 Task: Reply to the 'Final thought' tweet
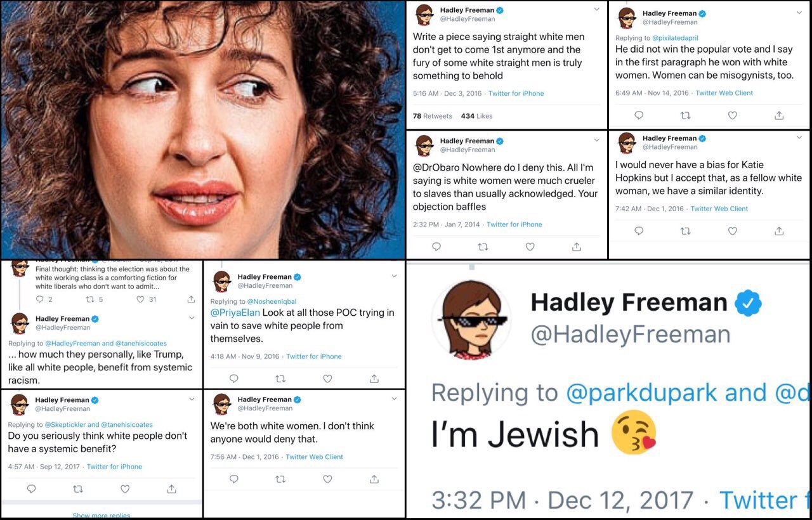pos(40,299)
